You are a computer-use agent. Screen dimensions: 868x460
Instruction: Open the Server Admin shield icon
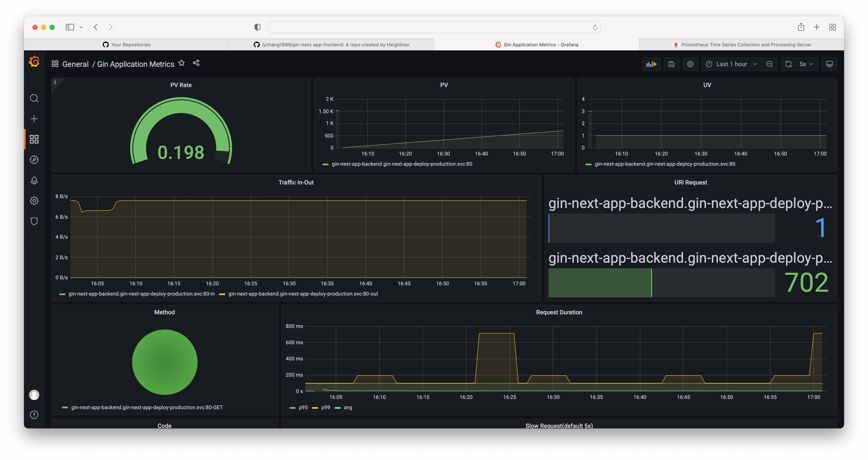(x=34, y=221)
